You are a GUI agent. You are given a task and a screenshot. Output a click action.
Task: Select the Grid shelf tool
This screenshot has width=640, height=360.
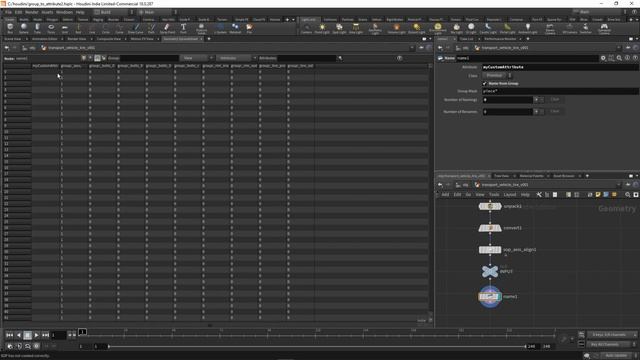(x=64, y=28)
